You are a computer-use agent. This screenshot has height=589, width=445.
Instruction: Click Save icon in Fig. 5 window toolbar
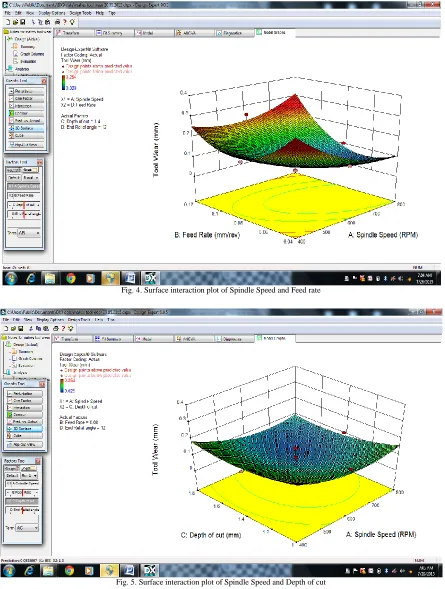coord(20,328)
